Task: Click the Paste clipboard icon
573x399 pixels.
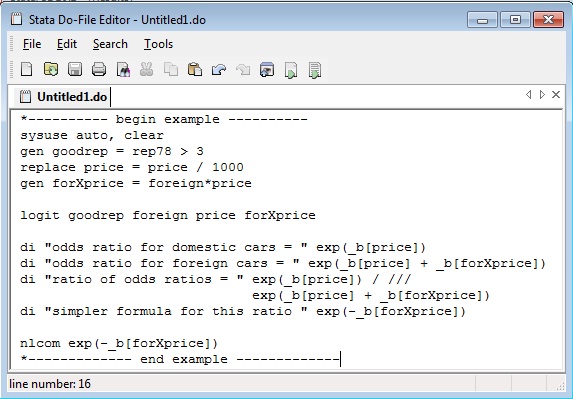Action: pos(195,69)
